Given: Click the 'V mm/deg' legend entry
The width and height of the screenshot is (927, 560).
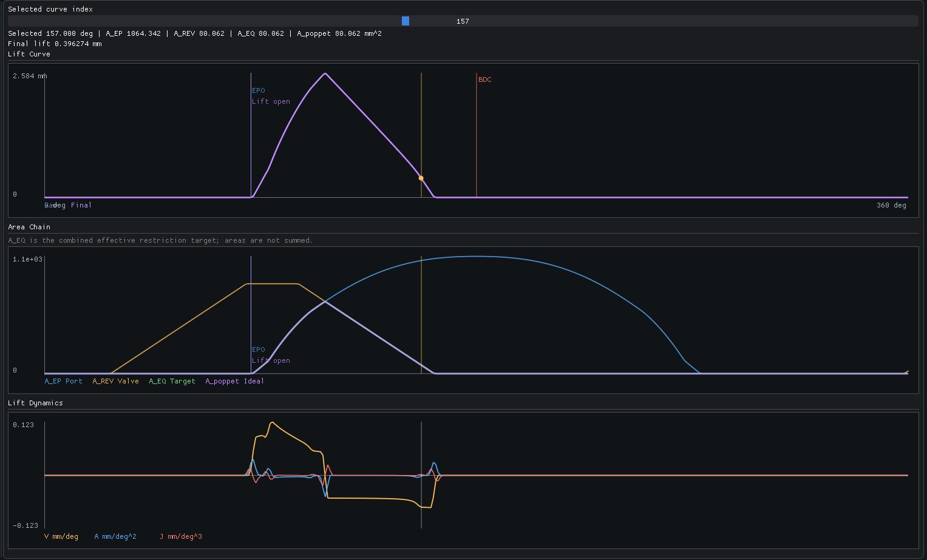Looking at the screenshot, I should (x=61, y=536).
